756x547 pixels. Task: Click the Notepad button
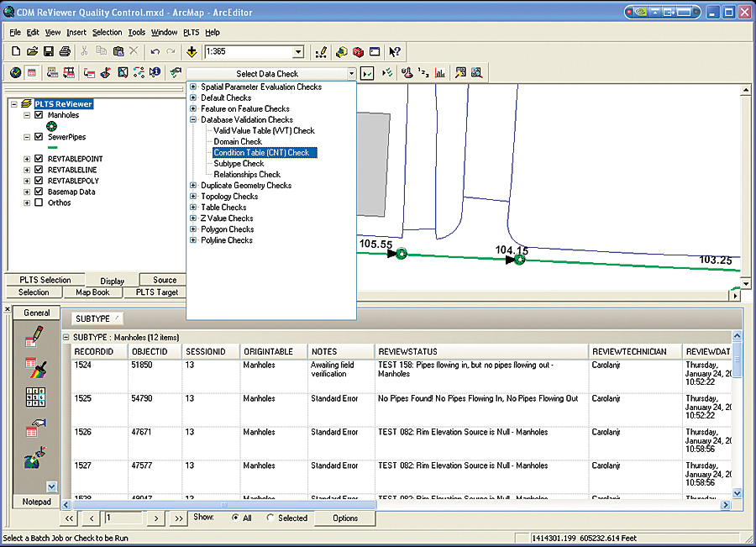(x=37, y=502)
